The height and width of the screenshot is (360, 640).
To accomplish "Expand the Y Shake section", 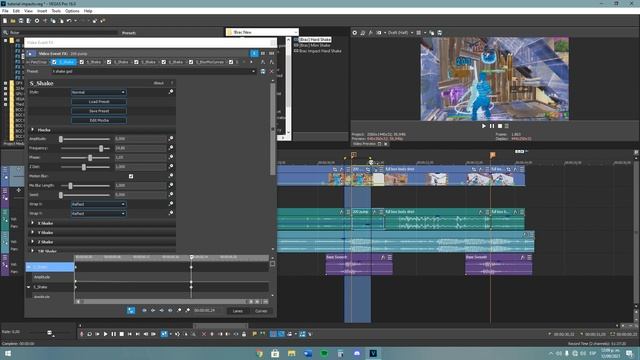I will 33,233.
